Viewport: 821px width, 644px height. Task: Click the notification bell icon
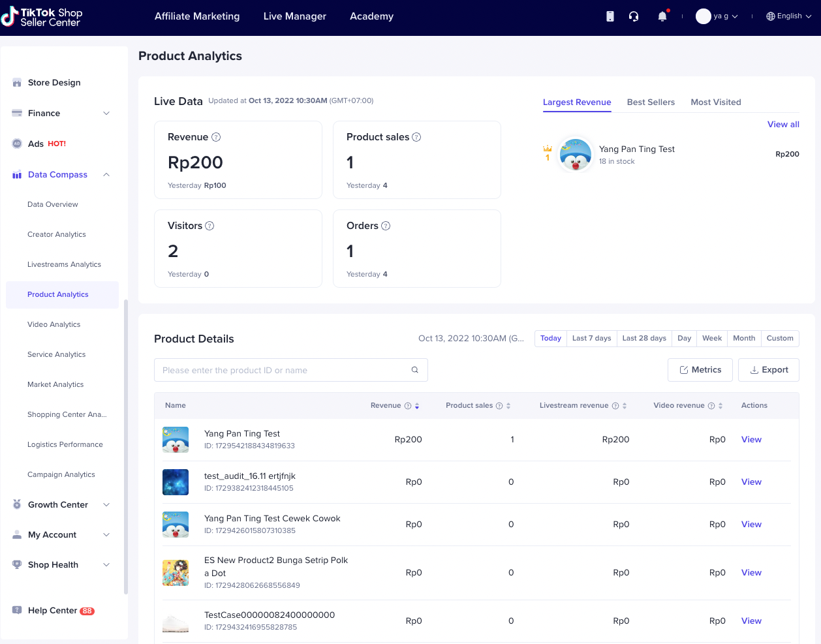coord(662,16)
